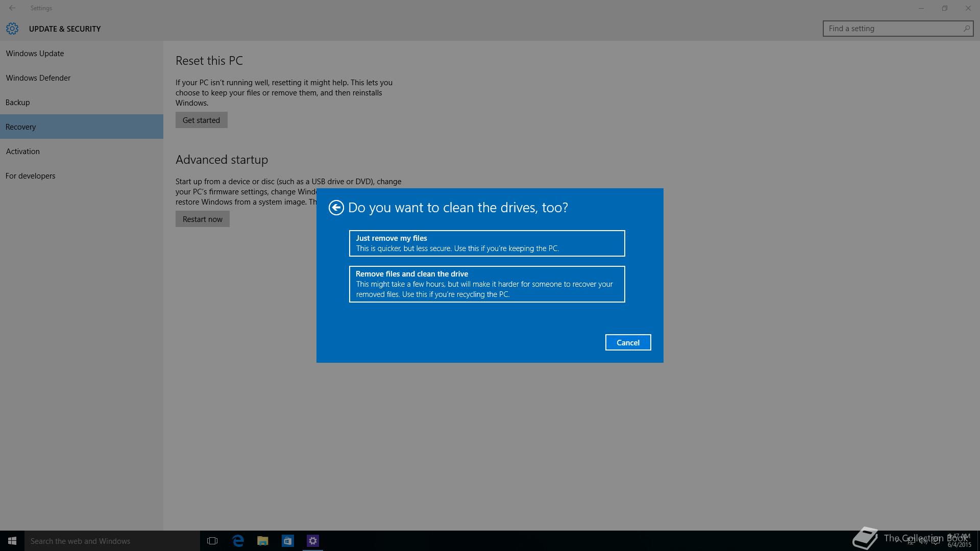Screen dimensions: 980x551
Task: Cancel the reset dialog
Action: point(628,342)
